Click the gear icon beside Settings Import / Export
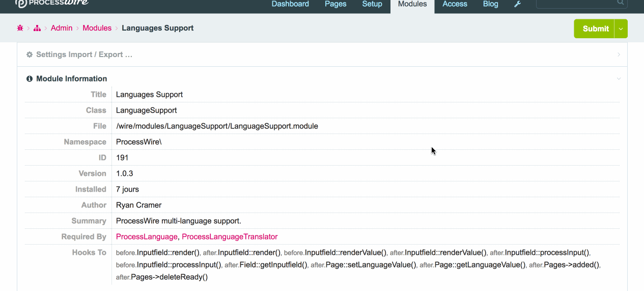644x291 pixels. pos(30,55)
